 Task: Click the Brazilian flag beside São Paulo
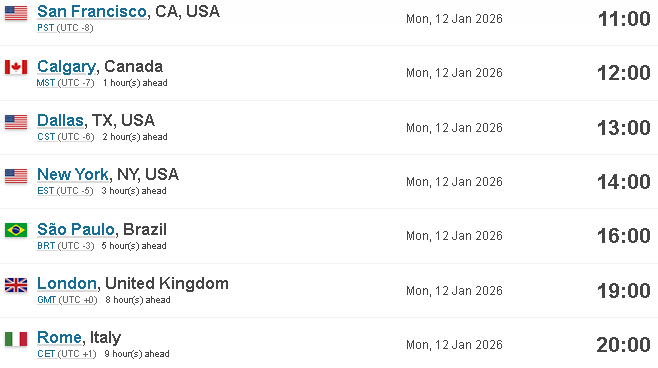point(16,230)
